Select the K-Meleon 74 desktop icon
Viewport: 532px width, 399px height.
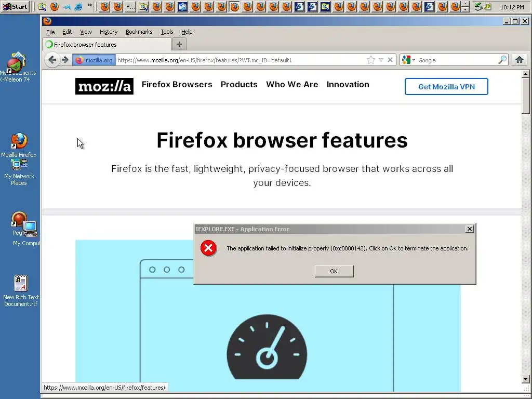pyautogui.click(x=16, y=67)
